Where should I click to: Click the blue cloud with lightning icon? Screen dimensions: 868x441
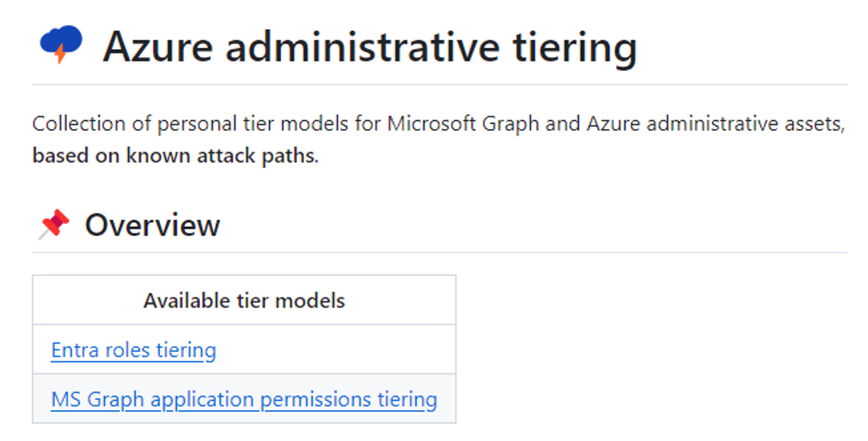click(61, 44)
